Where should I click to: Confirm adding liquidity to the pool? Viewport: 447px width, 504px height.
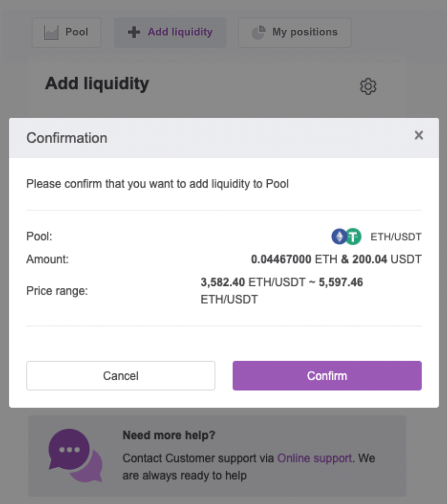tap(327, 375)
